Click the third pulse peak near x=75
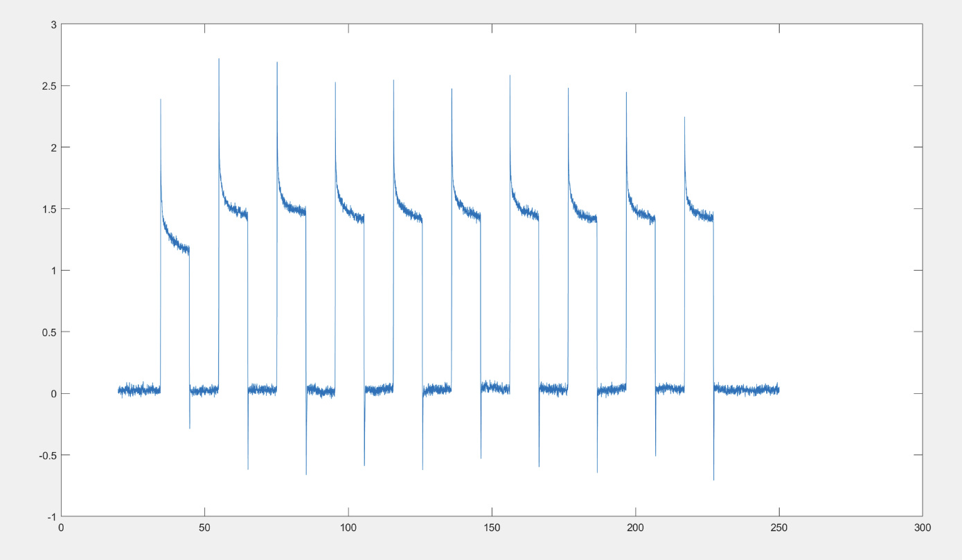The height and width of the screenshot is (560, 962). pyautogui.click(x=277, y=64)
